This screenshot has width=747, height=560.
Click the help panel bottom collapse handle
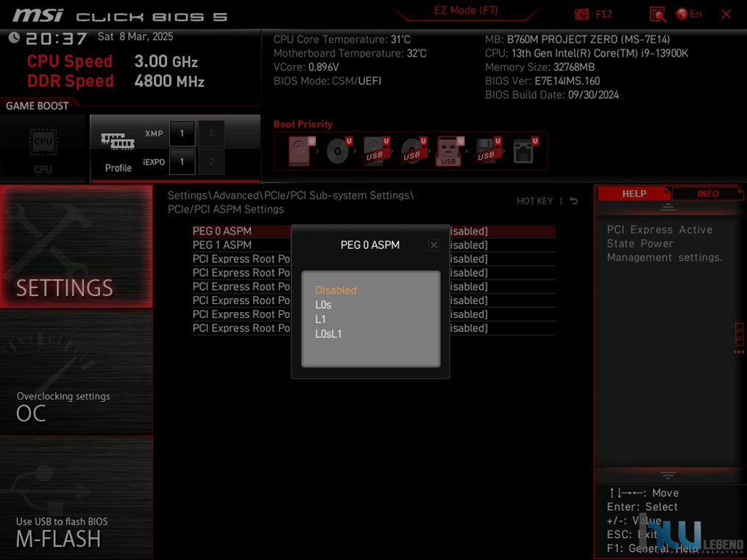[x=668, y=475]
